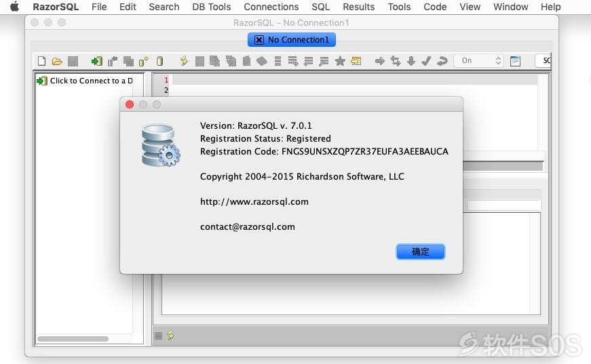Close the About dialog with red button
The height and width of the screenshot is (364, 591).
[130, 104]
